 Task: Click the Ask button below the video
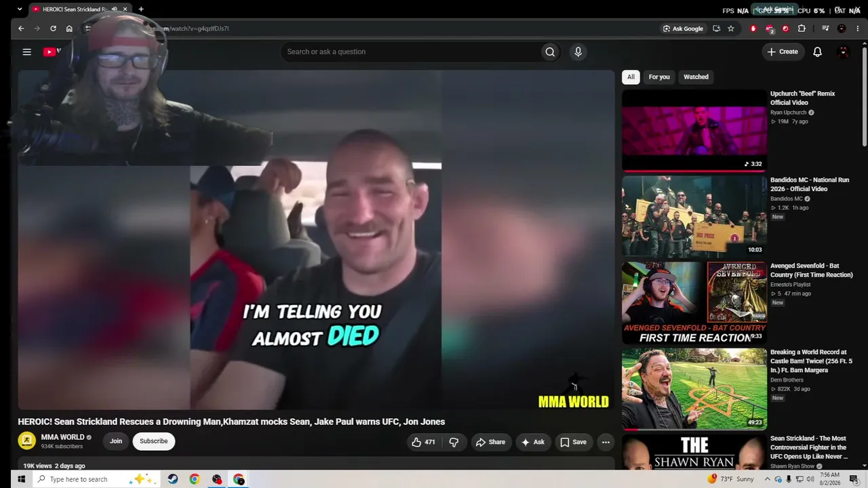point(532,442)
